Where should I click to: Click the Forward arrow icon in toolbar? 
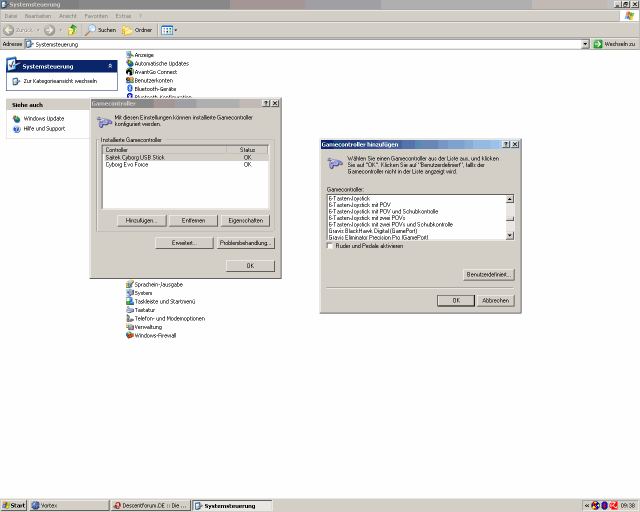pyautogui.click(x=49, y=30)
